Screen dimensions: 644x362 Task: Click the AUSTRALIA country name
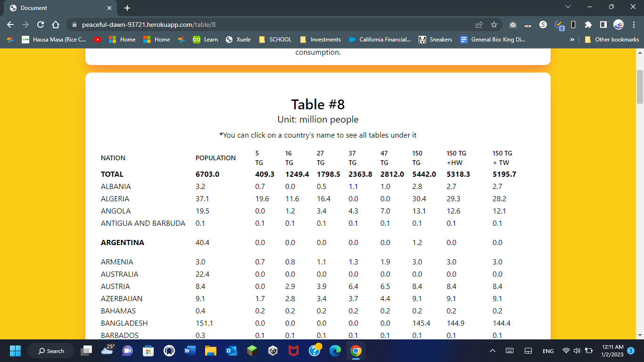click(119, 274)
